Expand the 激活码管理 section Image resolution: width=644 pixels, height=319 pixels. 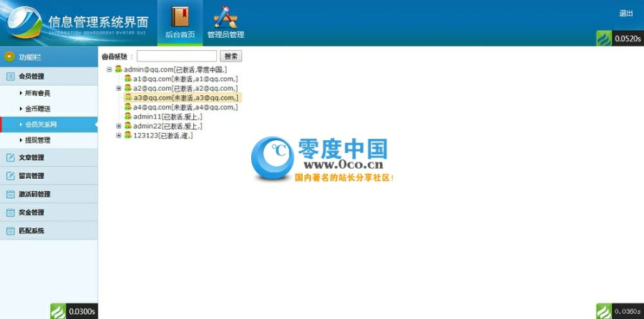[x=49, y=194]
